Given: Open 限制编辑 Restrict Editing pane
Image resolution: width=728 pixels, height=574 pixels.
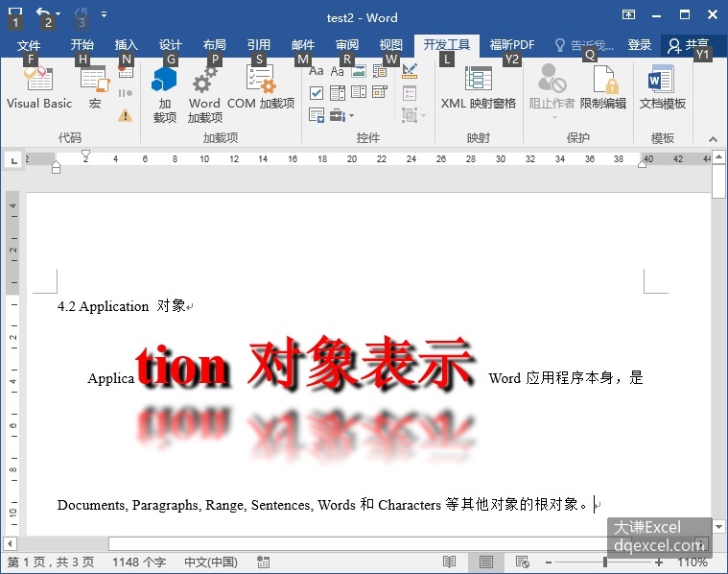Looking at the screenshot, I should (x=603, y=88).
